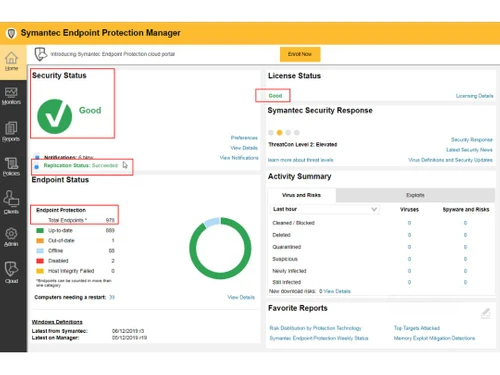
Task: Click the green Good checkmark icon
Action: [55, 116]
